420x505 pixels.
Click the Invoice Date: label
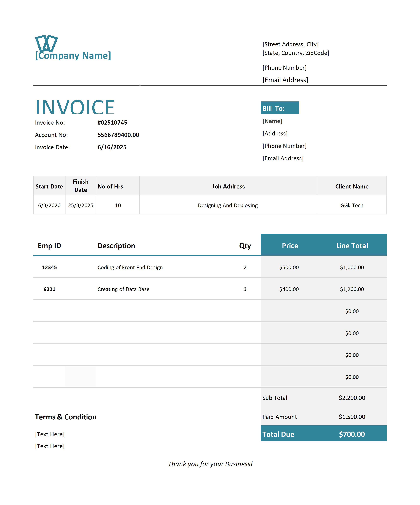click(52, 147)
